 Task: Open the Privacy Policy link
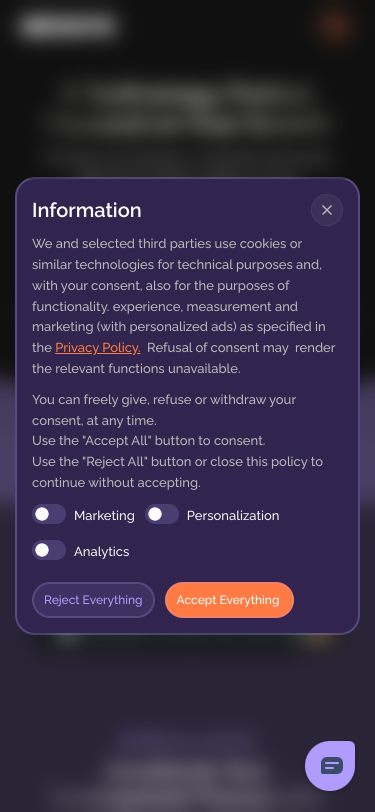(x=97, y=347)
